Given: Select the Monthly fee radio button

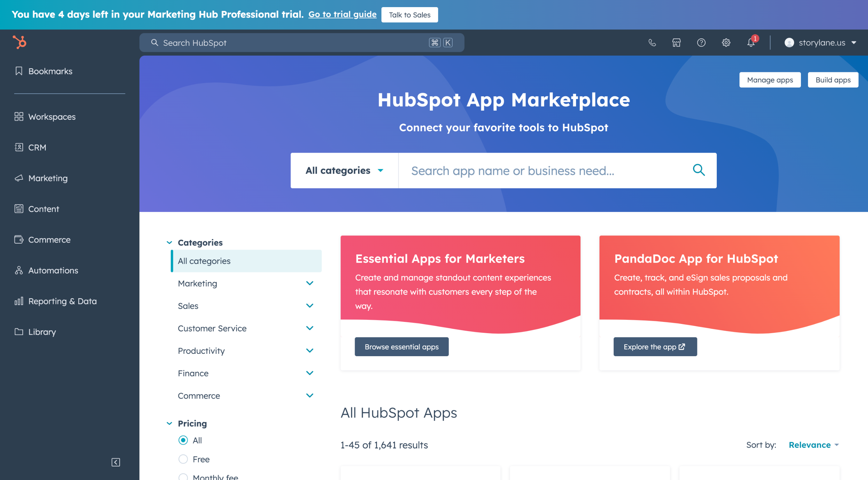Looking at the screenshot, I should click(x=183, y=477).
